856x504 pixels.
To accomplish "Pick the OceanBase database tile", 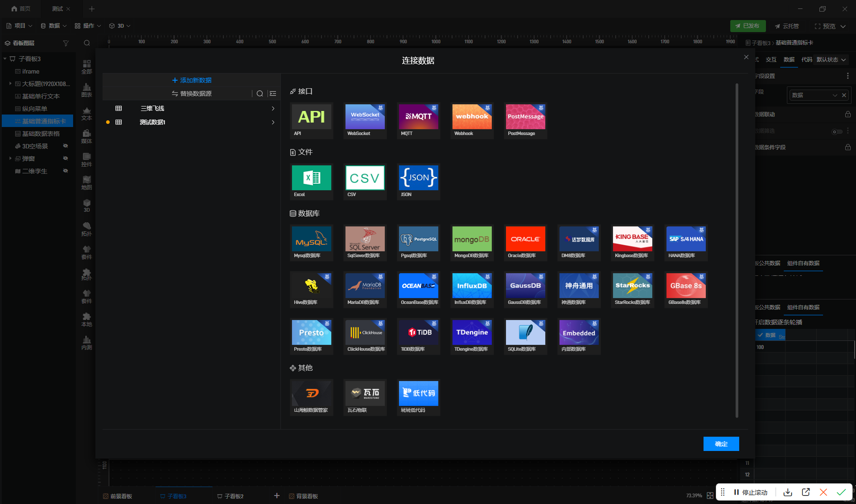I will pos(418,289).
